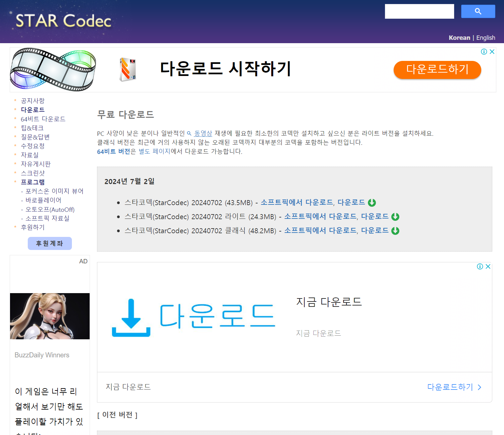Click the STAR Codec film reel logo
Viewport: 504px width, 435px height.
(54, 69)
